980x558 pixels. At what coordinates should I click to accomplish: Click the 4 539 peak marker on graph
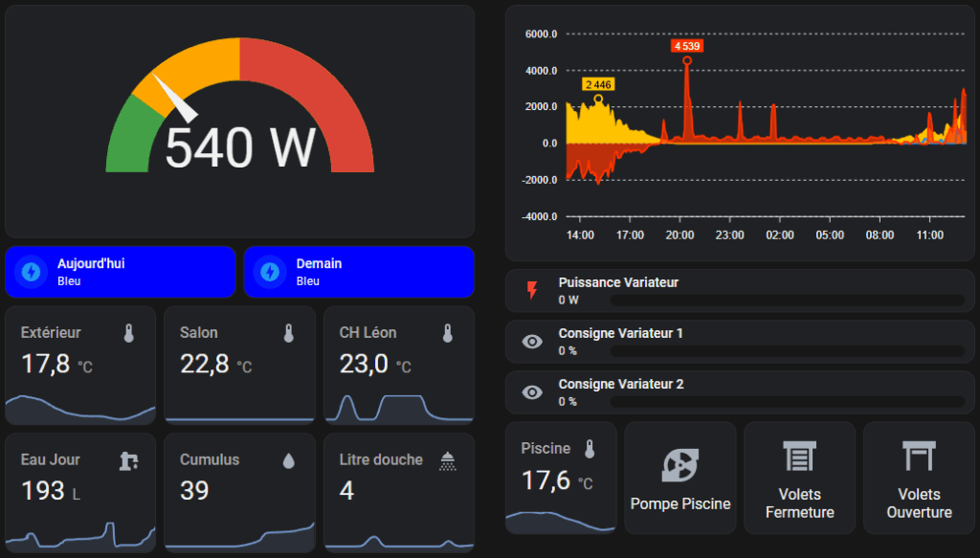coord(687,60)
